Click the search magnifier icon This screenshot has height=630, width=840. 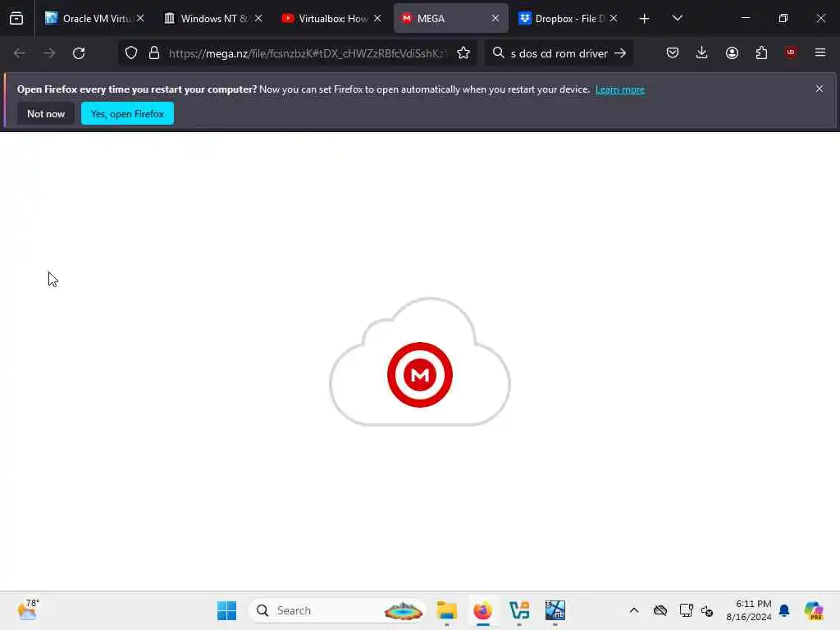click(x=498, y=53)
